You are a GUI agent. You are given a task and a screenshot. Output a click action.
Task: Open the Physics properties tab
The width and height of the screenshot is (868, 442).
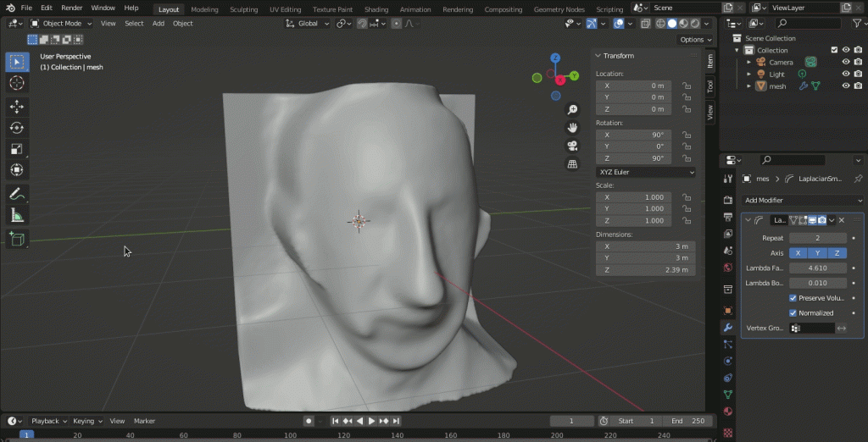click(728, 362)
